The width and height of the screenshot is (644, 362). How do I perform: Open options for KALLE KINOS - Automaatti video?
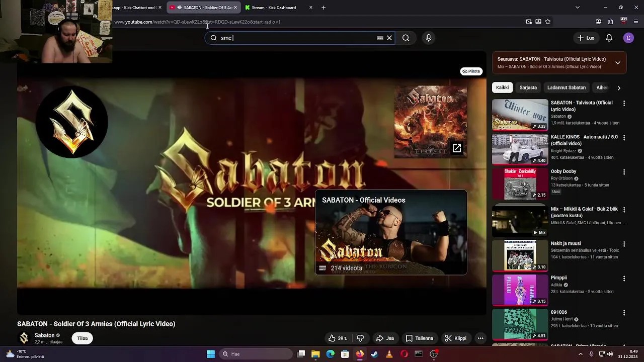tap(624, 137)
